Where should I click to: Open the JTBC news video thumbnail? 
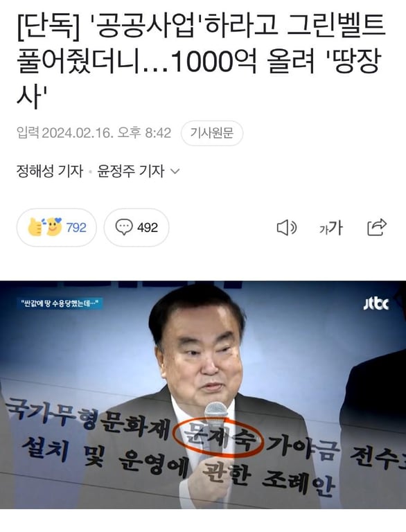pyautogui.click(x=203, y=395)
